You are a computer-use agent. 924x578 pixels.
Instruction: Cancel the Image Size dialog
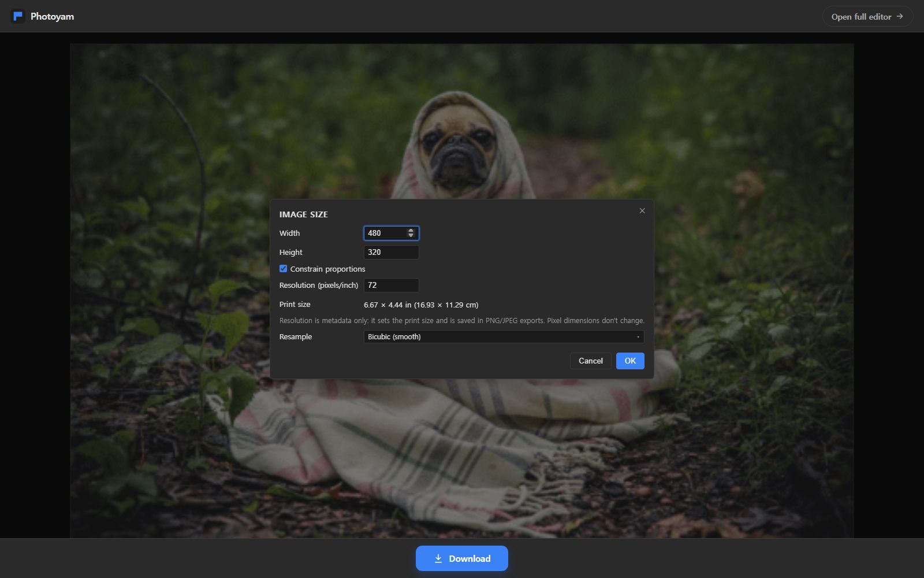pos(590,361)
